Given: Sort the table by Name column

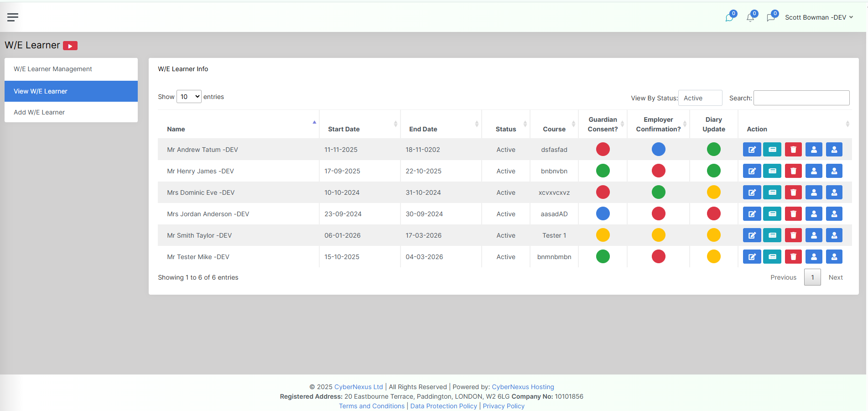Looking at the screenshot, I should pos(237,129).
